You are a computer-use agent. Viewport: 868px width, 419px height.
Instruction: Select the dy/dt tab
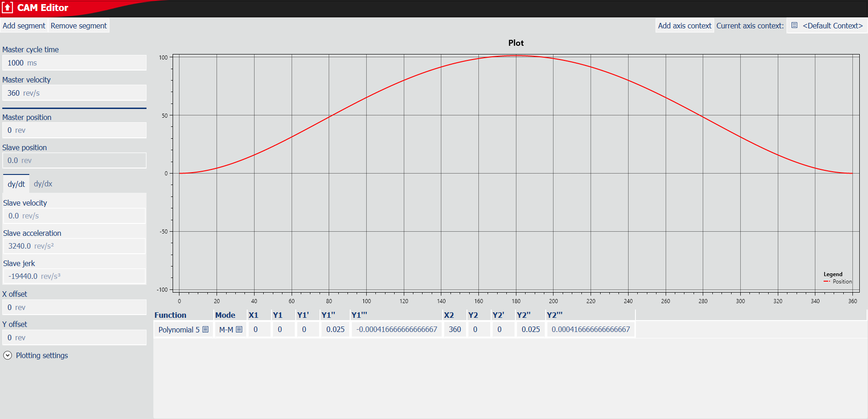pos(16,184)
